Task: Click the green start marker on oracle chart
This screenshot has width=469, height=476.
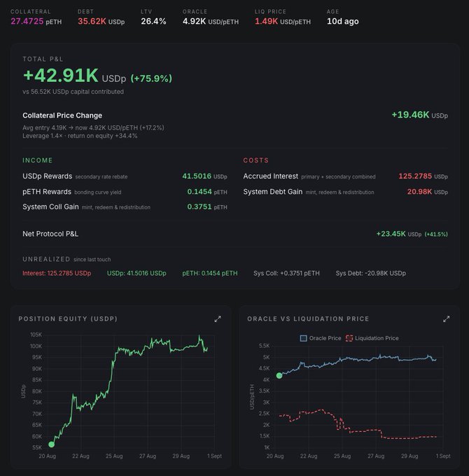Action: (279, 375)
